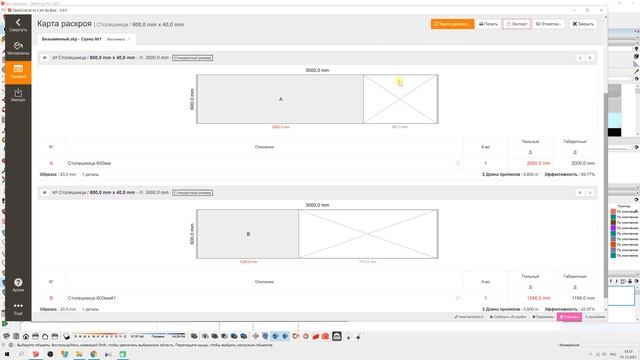Click the standard-size badge in the first sheet header

193,58
